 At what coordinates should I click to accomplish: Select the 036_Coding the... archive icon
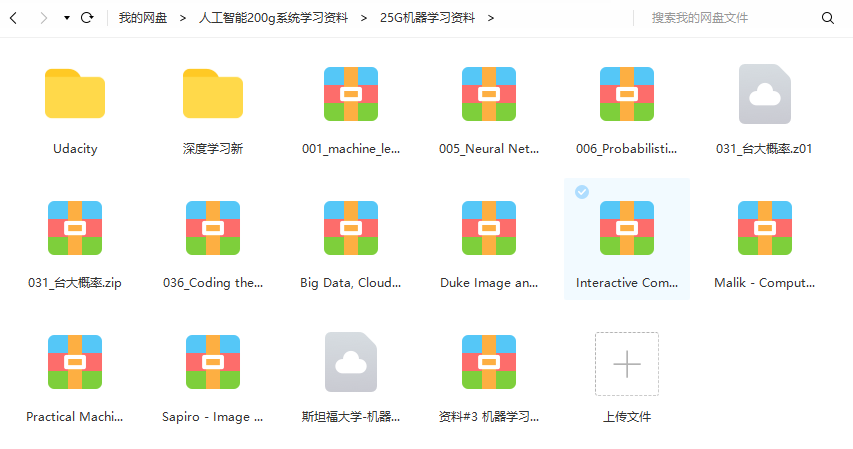pos(213,228)
